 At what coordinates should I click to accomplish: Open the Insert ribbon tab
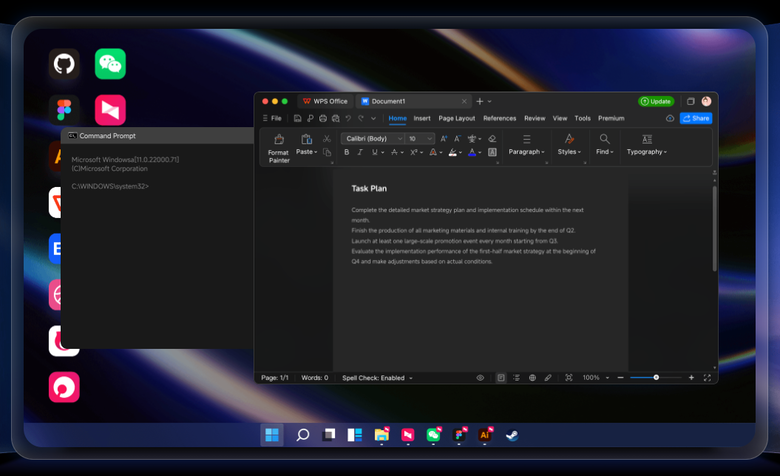422,118
